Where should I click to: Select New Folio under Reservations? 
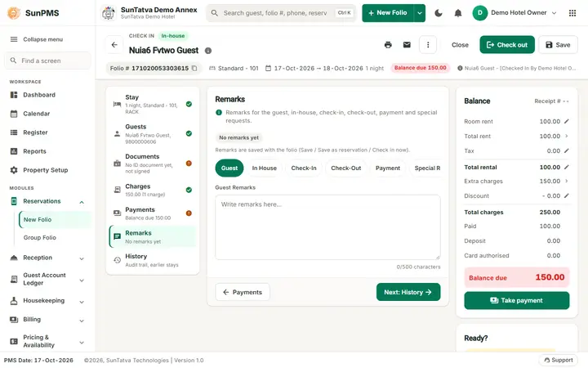tap(55, 219)
